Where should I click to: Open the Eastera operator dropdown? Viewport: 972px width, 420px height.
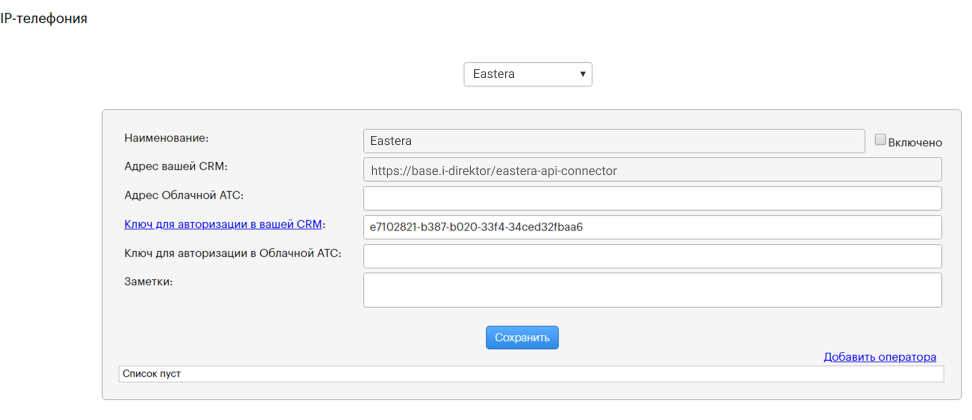click(527, 74)
